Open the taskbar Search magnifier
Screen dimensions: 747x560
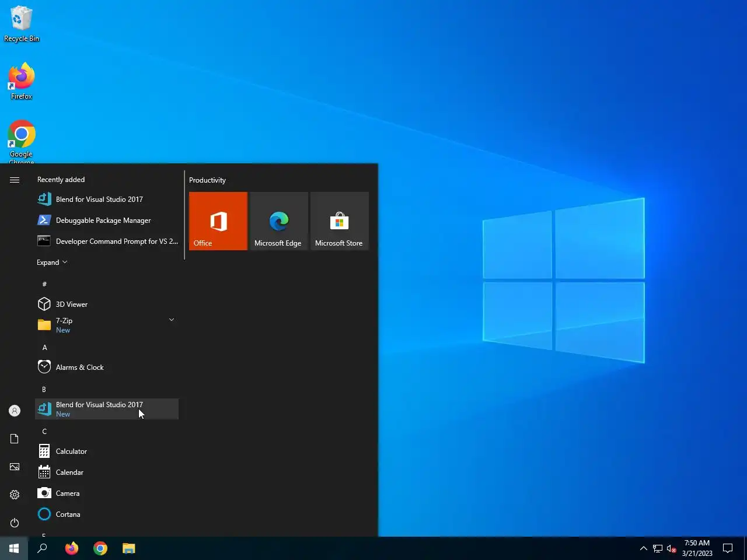42,548
